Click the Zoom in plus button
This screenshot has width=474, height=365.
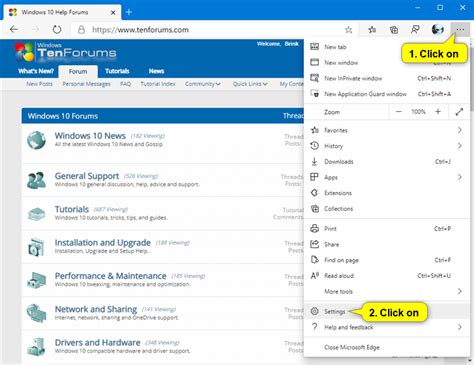tap(438, 112)
